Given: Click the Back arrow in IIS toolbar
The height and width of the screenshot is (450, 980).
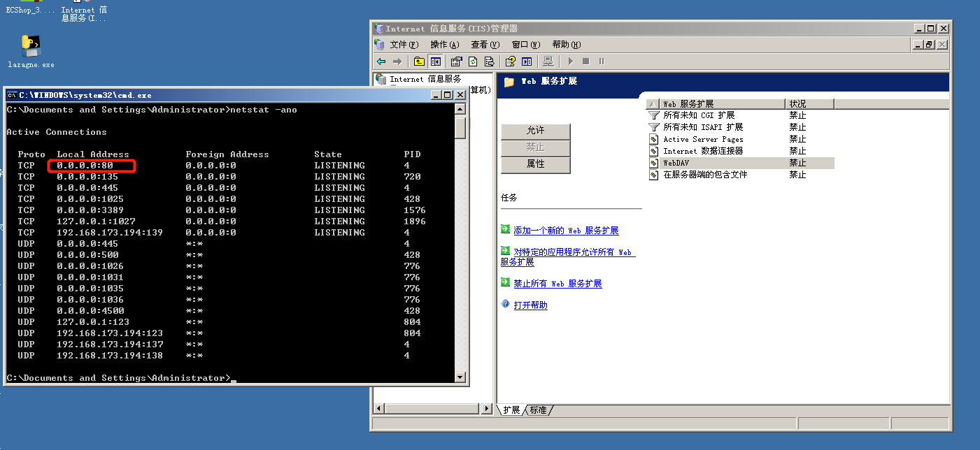Looking at the screenshot, I should (381, 61).
